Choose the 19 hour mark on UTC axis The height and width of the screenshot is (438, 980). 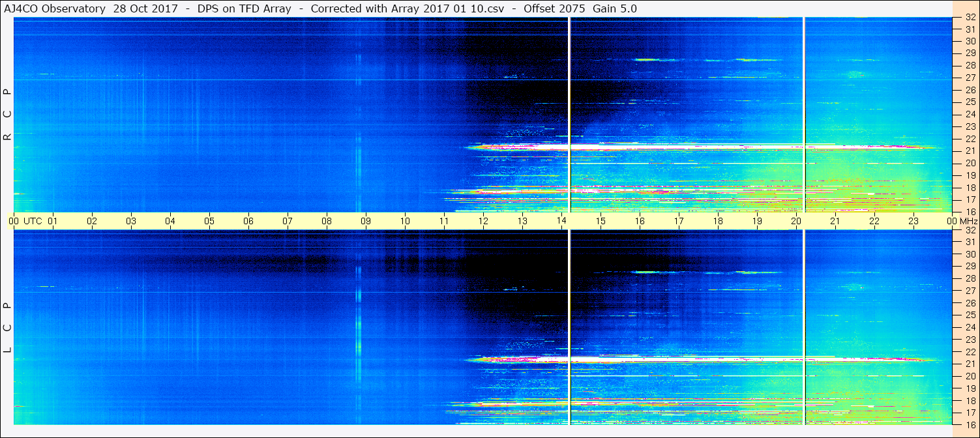click(757, 221)
